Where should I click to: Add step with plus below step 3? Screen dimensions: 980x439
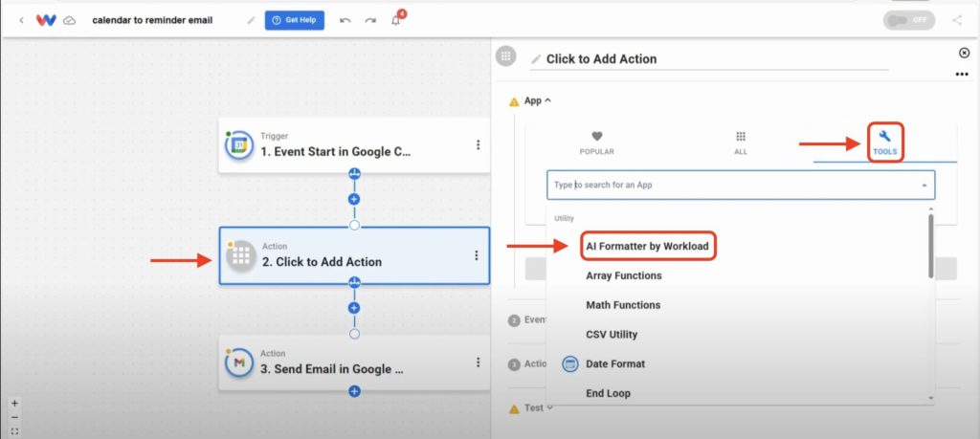tap(354, 391)
